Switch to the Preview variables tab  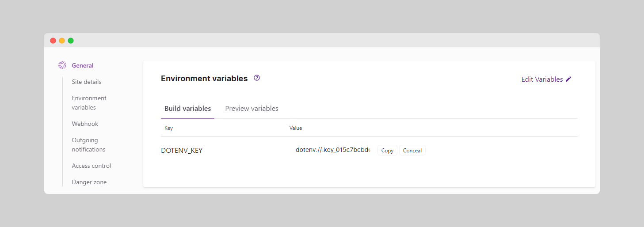click(x=252, y=109)
